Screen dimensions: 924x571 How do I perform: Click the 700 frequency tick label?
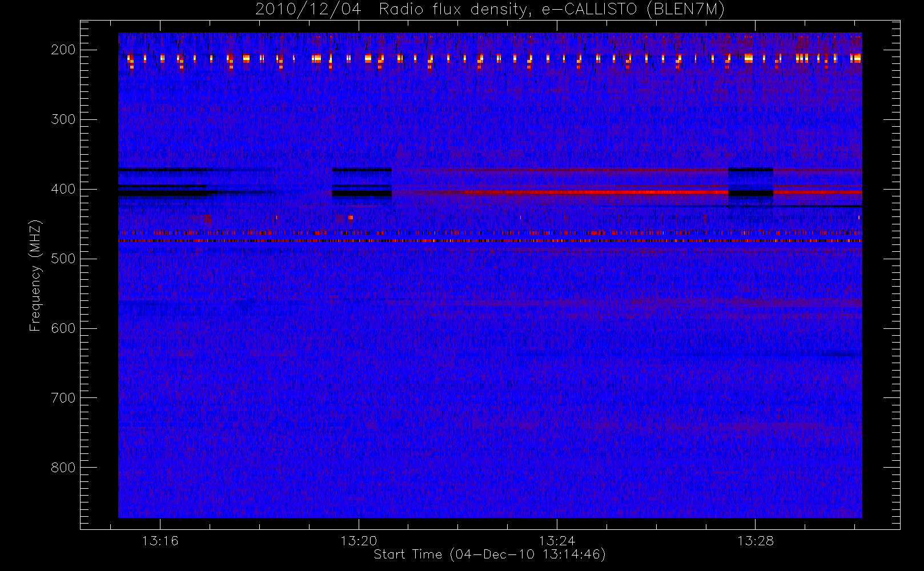point(63,398)
